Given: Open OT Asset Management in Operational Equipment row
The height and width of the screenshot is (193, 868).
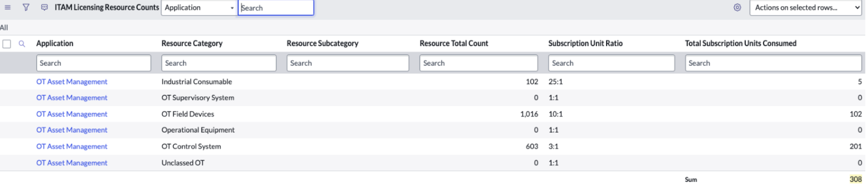Looking at the screenshot, I should pos(72,130).
